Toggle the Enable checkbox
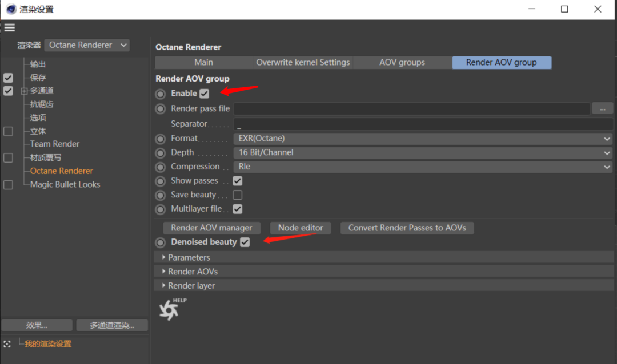 (x=204, y=94)
